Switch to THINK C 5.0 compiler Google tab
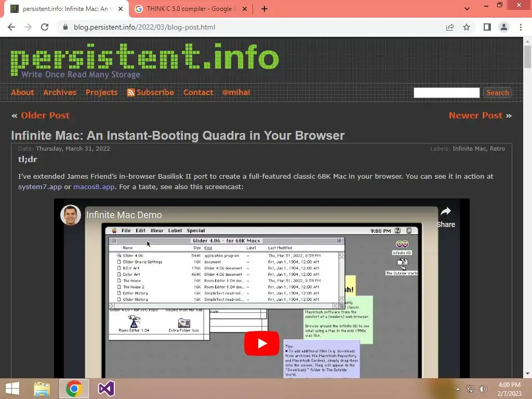532x399 pixels. tap(191, 9)
